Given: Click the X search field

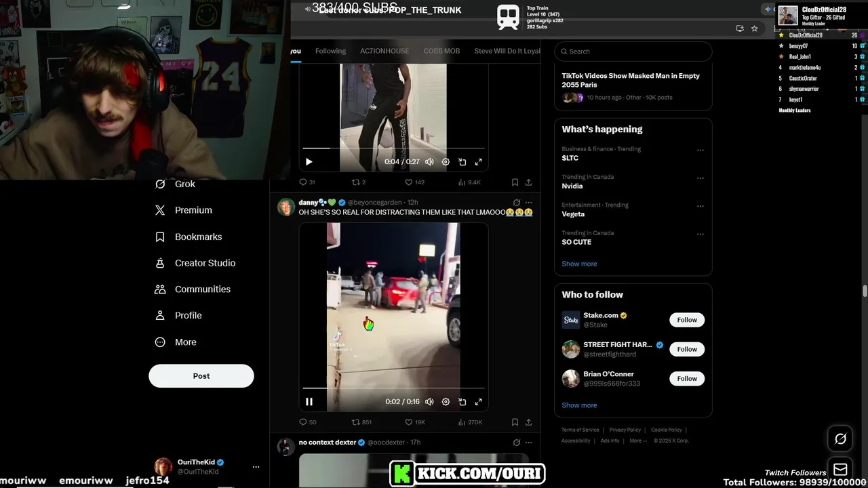Looking at the screenshot, I should coord(633,52).
